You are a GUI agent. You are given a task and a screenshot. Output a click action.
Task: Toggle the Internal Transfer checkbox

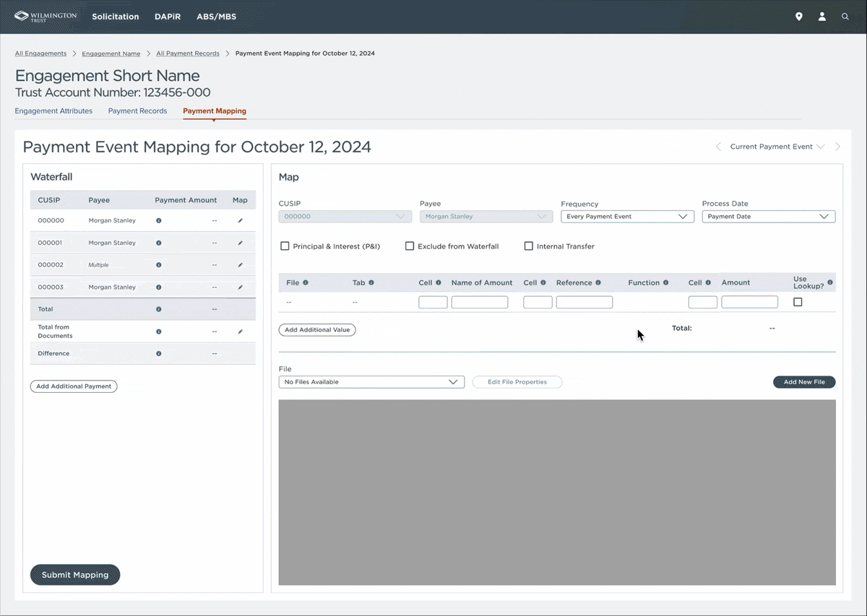(x=528, y=246)
